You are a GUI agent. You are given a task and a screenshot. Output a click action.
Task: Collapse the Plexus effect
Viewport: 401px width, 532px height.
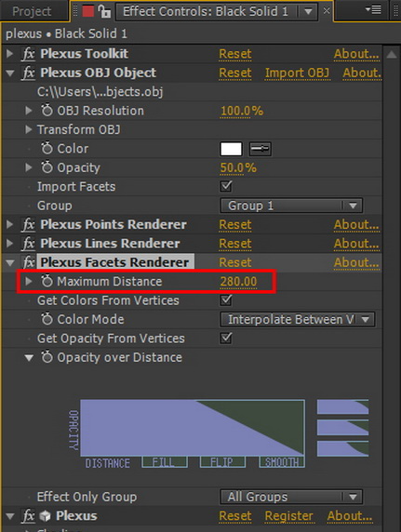click(x=10, y=516)
